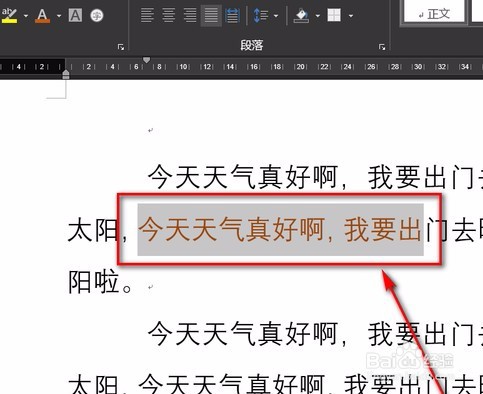The width and height of the screenshot is (483, 394).
Task: Center align the paragraph
Action: click(x=168, y=15)
